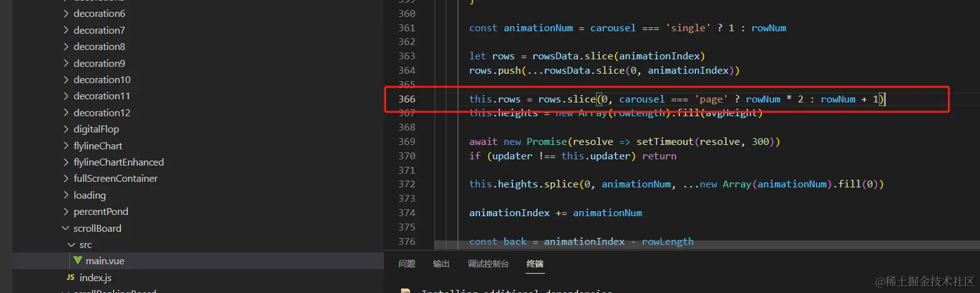The image size is (980, 293).
Task: Click 'rows.push' on line 364
Action: point(495,70)
